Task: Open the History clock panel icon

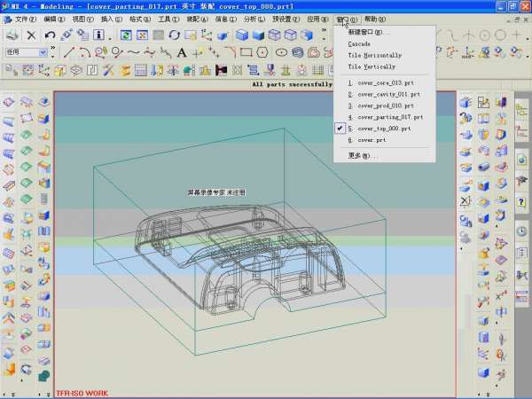Action: click(521, 231)
